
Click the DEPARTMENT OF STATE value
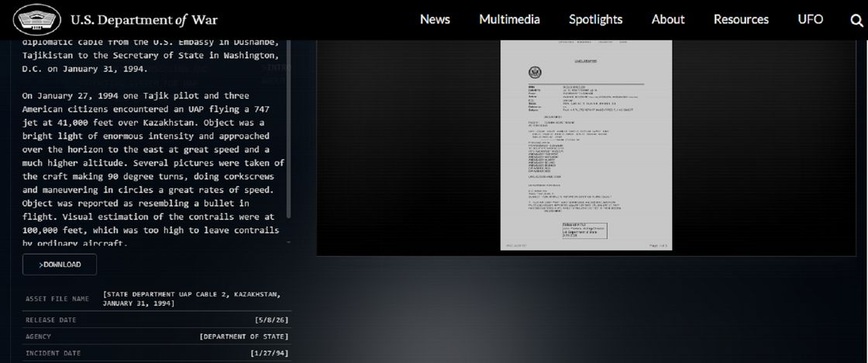tap(244, 337)
